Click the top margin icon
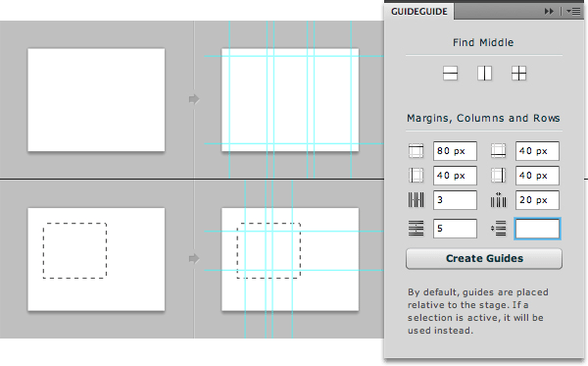The width and height of the screenshot is (588, 366). pyautogui.click(x=416, y=151)
